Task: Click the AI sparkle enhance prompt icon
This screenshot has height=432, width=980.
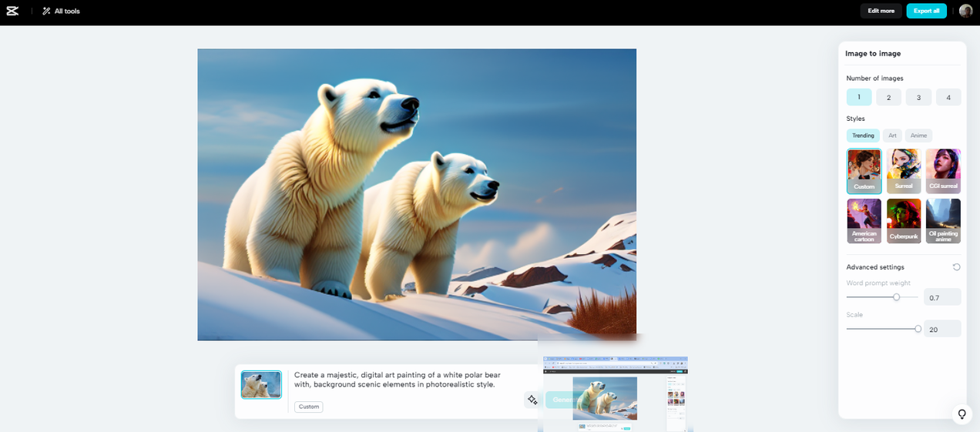Action: pos(532,400)
